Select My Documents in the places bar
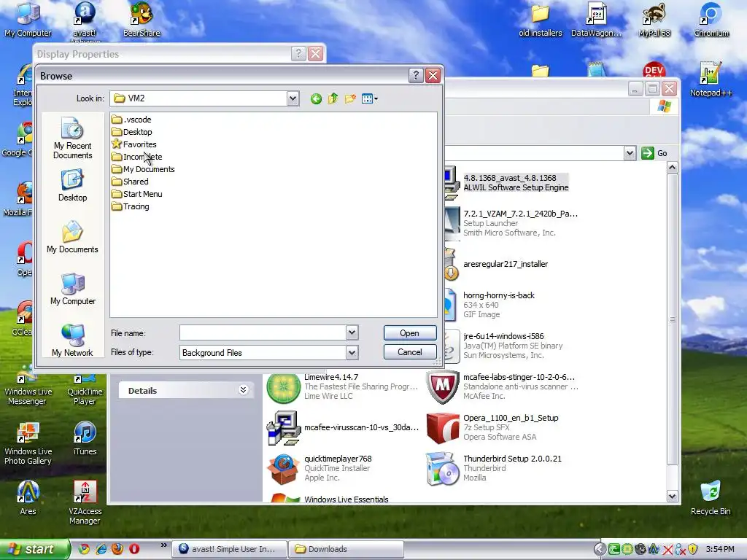Image resolution: width=747 pixels, height=560 pixels. [x=72, y=237]
